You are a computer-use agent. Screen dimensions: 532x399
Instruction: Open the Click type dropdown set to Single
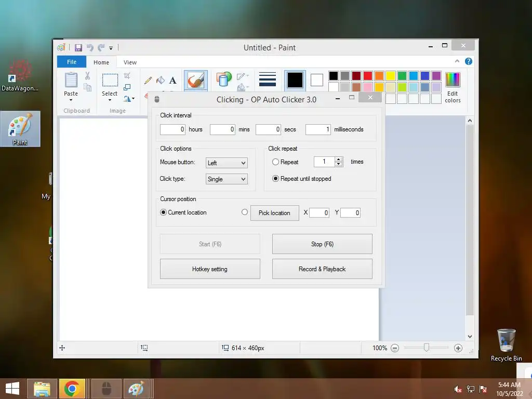(x=227, y=179)
